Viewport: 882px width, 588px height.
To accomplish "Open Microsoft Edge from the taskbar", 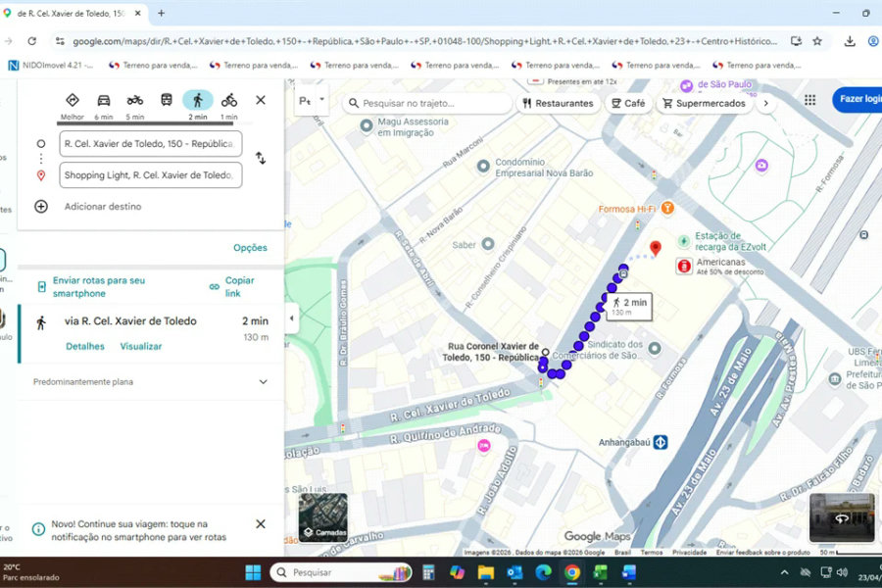I will 543,572.
